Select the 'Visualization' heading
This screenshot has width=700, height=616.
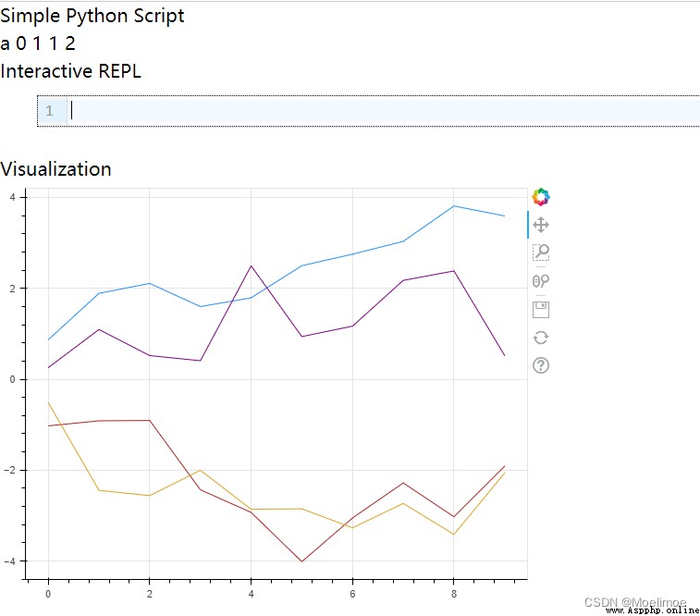(x=55, y=169)
